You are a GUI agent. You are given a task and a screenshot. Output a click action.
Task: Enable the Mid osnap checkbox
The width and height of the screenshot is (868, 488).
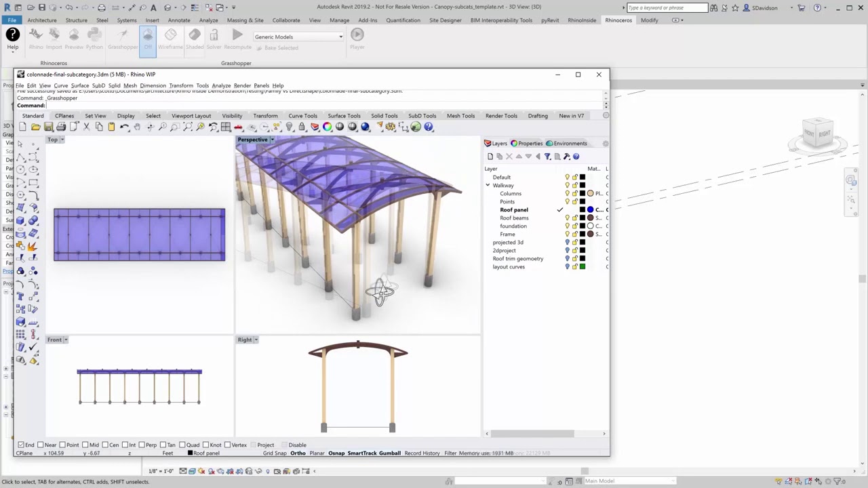point(86,445)
